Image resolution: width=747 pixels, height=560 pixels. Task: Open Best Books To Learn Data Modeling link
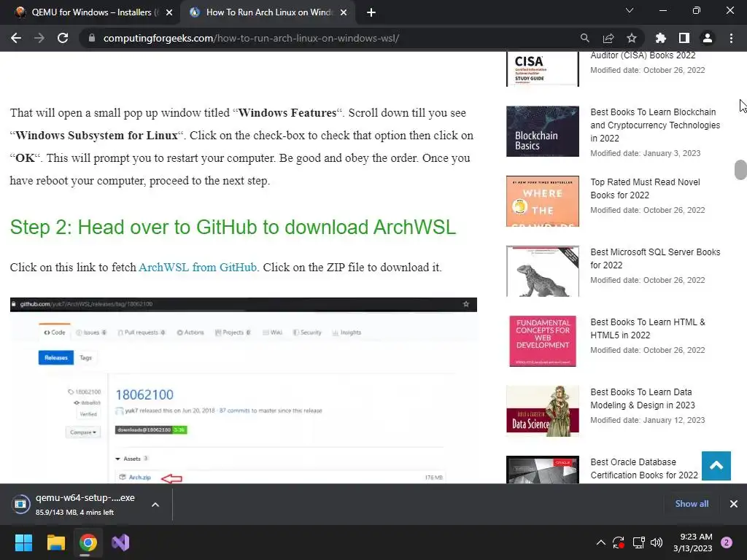click(643, 399)
